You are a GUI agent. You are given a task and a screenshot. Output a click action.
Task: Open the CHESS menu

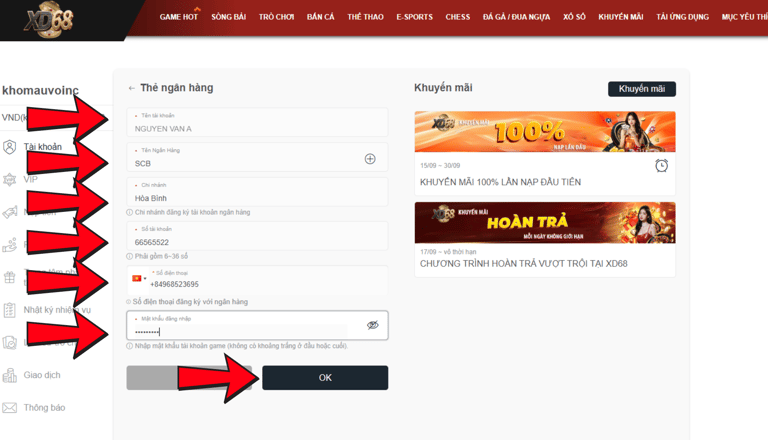click(457, 17)
